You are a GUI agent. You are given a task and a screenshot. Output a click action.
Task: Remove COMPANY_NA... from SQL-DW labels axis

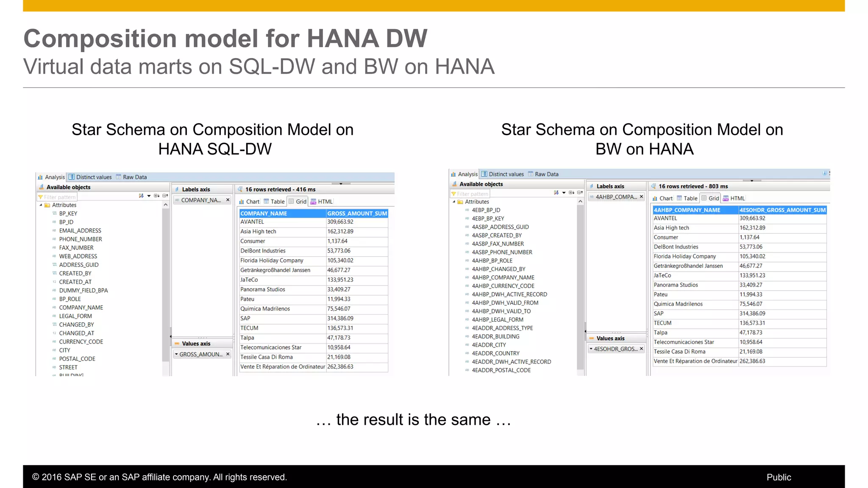(x=228, y=200)
